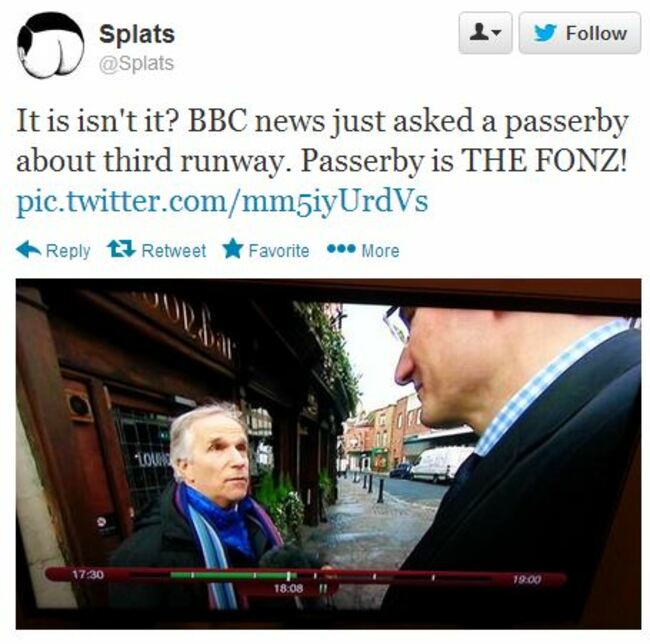
Task: Click the Splats display name
Action: point(137,34)
